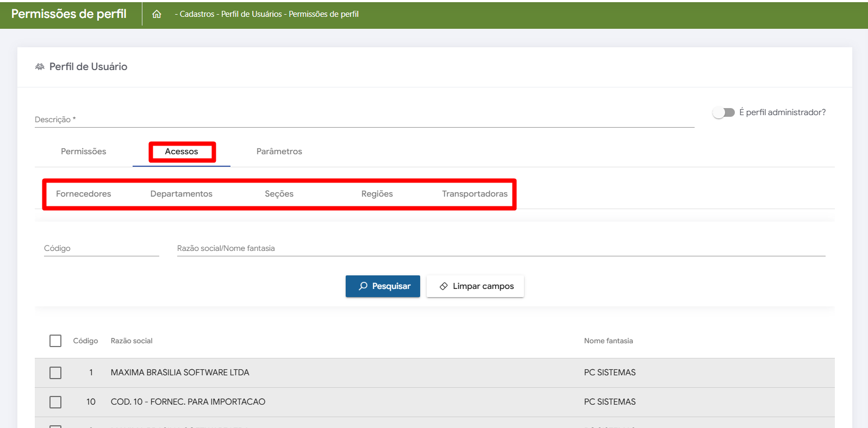Check the select-all checkbox in table header
This screenshot has height=428, width=868.
pos(55,341)
